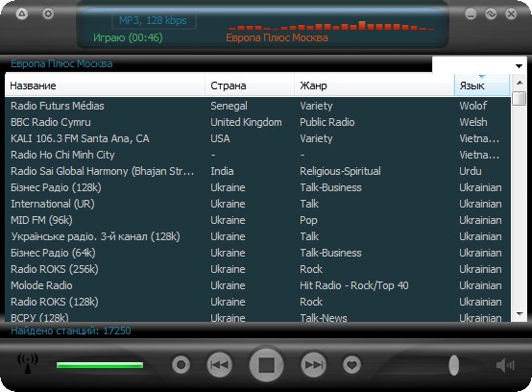Click the record button

(181, 365)
